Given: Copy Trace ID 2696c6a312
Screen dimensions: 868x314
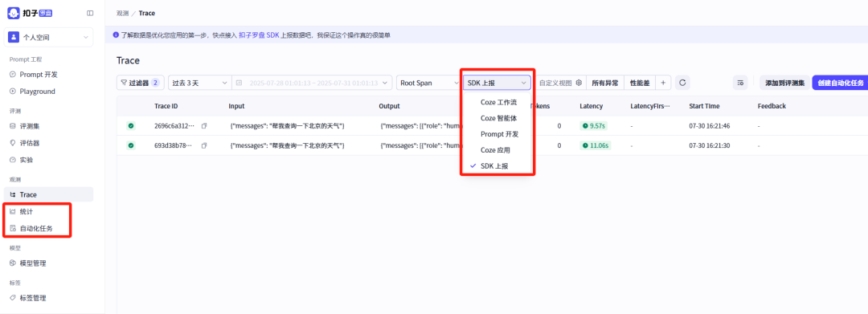Looking at the screenshot, I should 203,126.
